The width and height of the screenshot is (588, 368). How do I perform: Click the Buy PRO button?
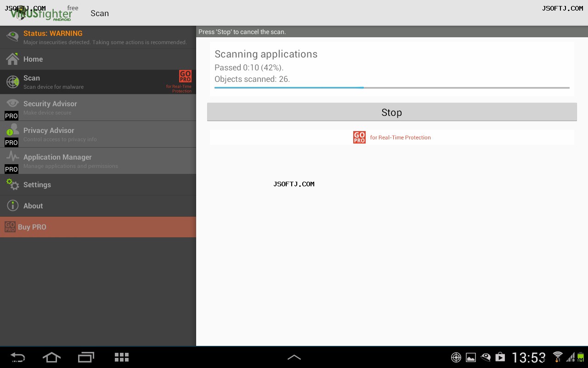pos(98,227)
